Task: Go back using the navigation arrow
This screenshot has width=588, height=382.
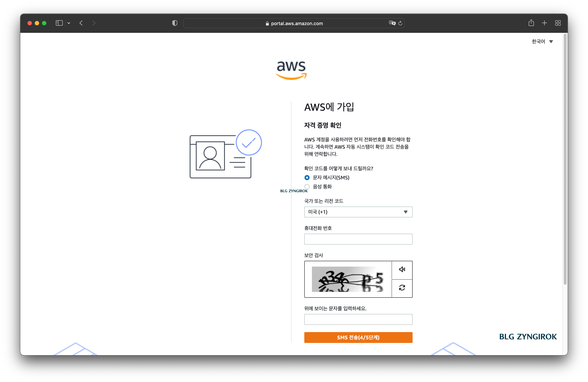Action: pos(81,23)
